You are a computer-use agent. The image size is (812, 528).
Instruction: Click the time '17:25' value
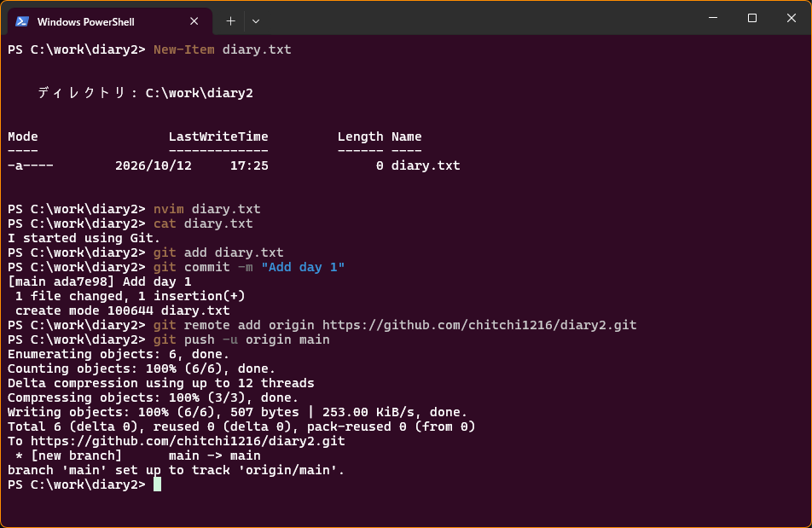click(249, 165)
